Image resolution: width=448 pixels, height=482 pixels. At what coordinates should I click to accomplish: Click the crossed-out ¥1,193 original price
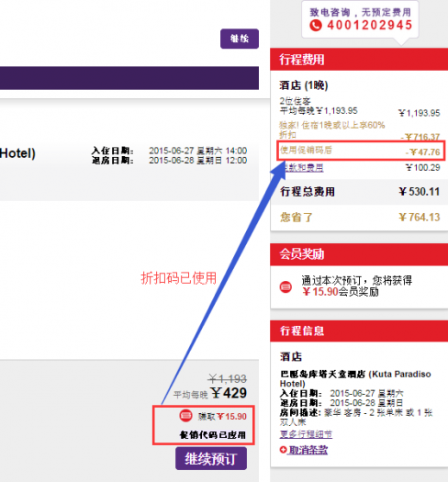[x=228, y=378]
